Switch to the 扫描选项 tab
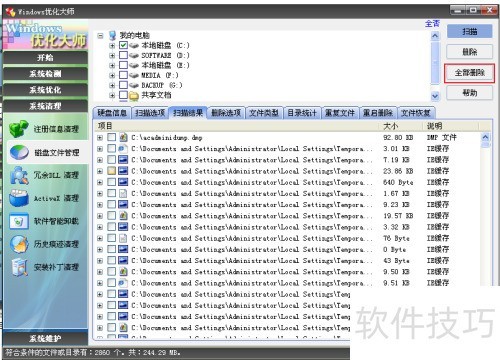The image size is (500, 360). click(150, 113)
